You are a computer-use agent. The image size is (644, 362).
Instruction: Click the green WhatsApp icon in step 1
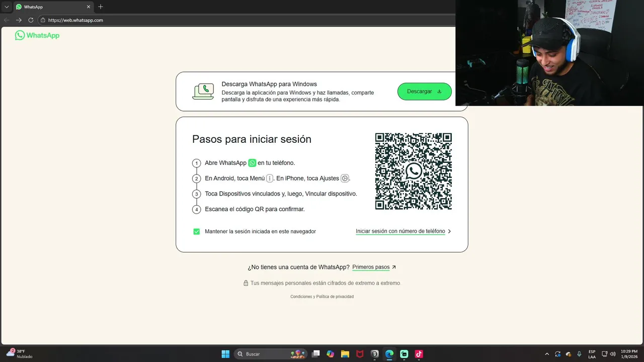(252, 163)
